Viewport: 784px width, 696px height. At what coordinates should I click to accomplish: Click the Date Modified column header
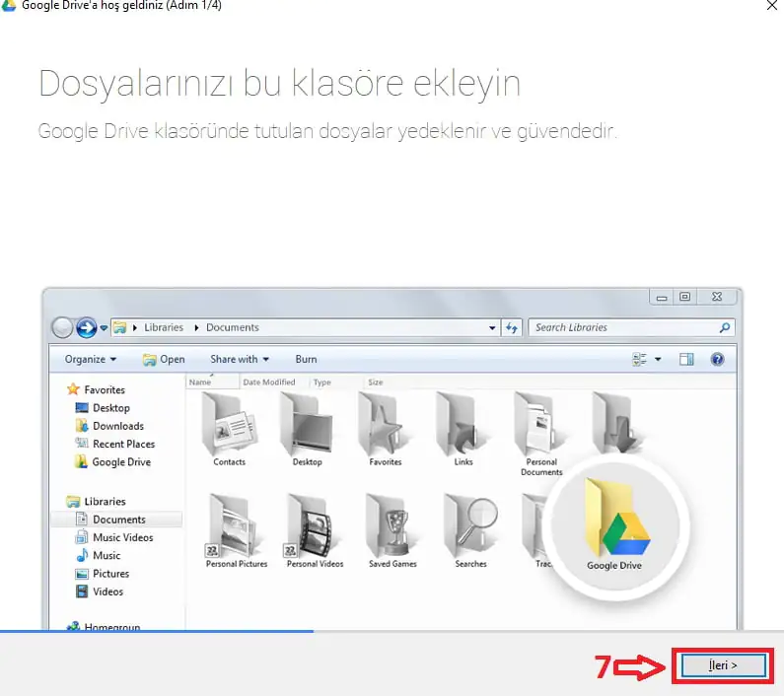(x=269, y=382)
